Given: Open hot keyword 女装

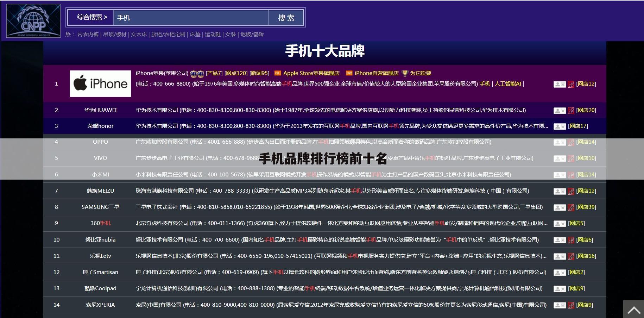Looking at the screenshot, I should [x=231, y=35].
